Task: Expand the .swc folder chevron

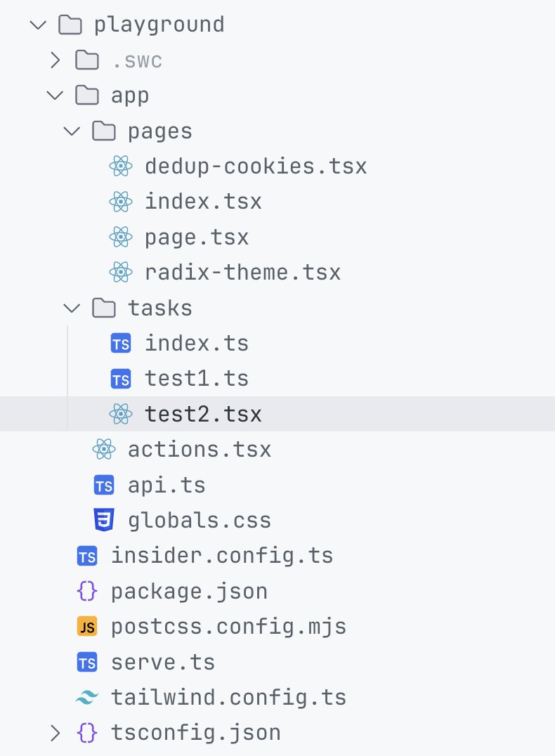Action: click(x=55, y=60)
